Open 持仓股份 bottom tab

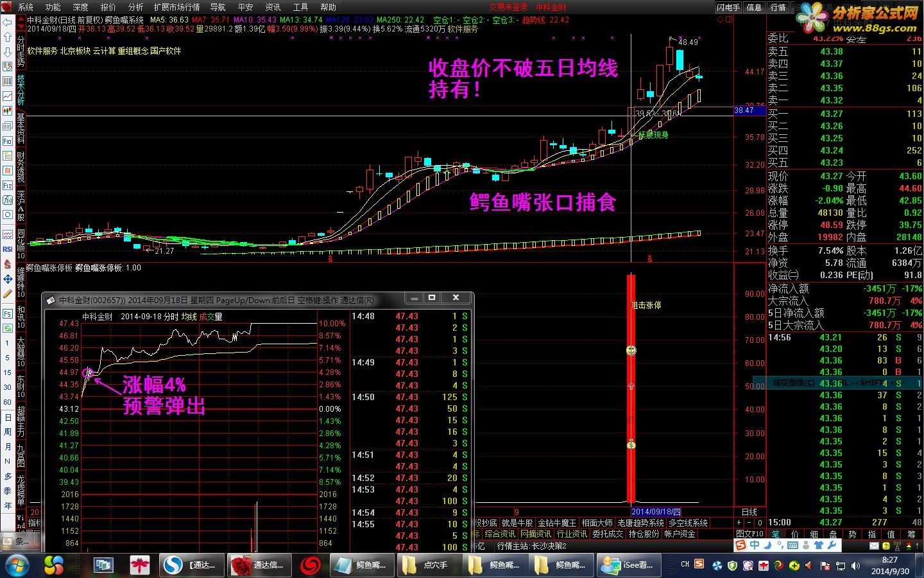point(644,534)
